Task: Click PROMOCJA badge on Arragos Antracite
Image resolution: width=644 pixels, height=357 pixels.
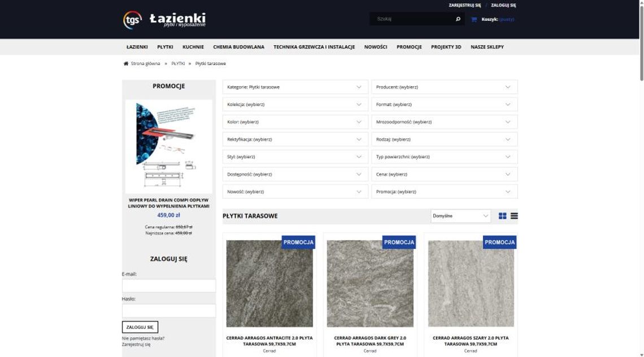Action: [x=298, y=242]
